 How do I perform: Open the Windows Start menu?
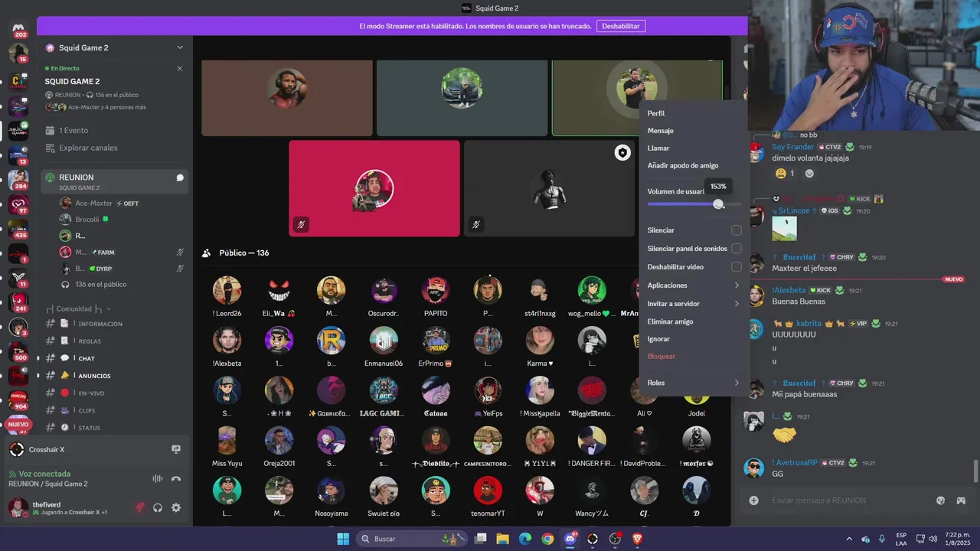coord(342,539)
